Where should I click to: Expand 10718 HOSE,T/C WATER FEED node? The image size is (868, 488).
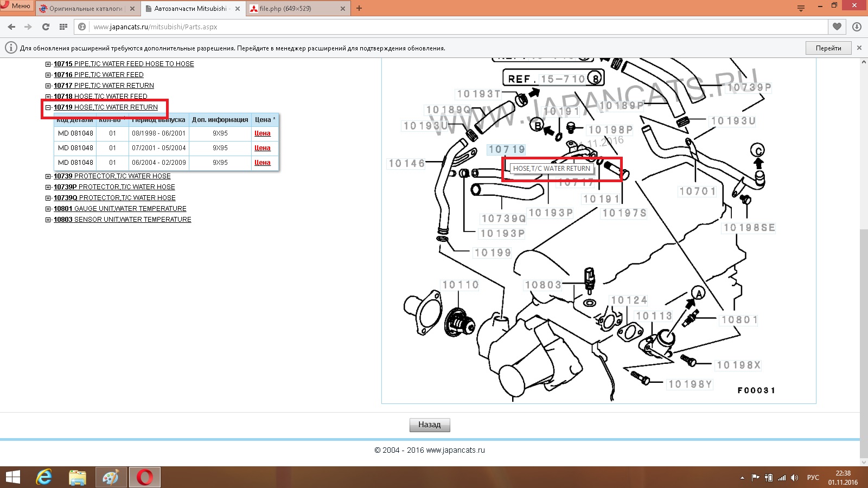coord(48,97)
